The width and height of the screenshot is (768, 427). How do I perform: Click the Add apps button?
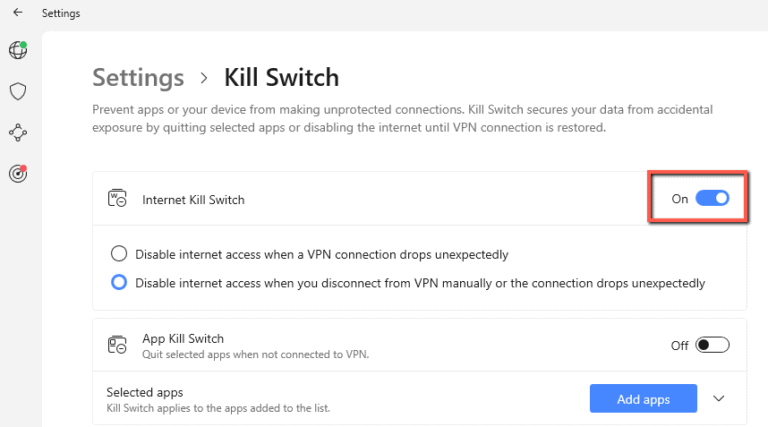[643, 399]
